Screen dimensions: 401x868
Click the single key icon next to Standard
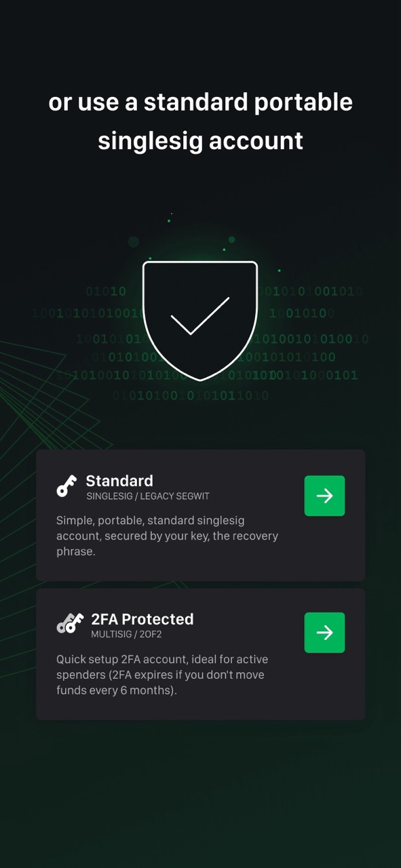click(x=66, y=486)
